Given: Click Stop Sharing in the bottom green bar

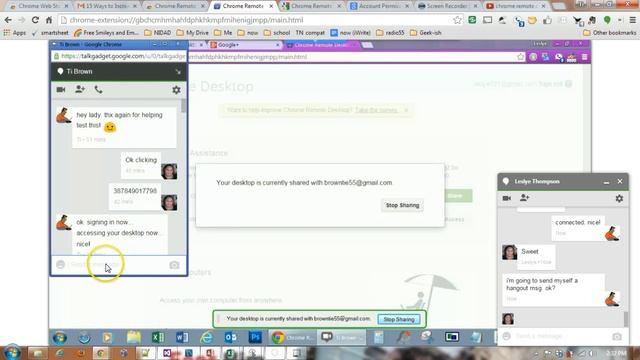Looking at the screenshot, I should 399,319.
